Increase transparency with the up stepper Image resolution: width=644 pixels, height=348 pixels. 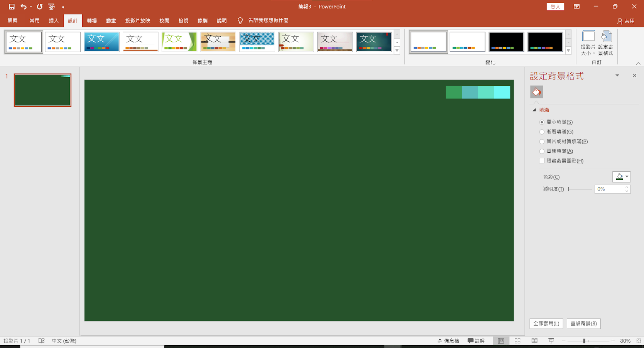[x=627, y=187]
